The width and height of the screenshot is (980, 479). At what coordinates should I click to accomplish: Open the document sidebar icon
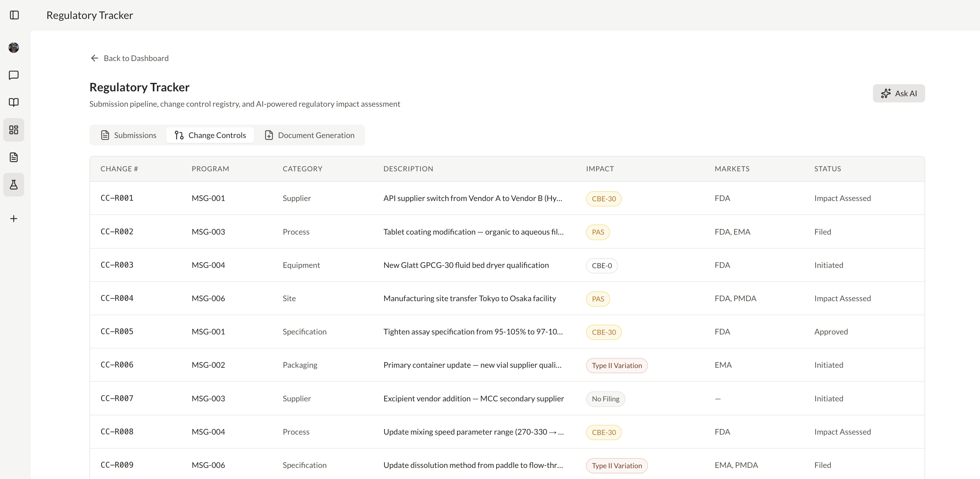pos(14,157)
